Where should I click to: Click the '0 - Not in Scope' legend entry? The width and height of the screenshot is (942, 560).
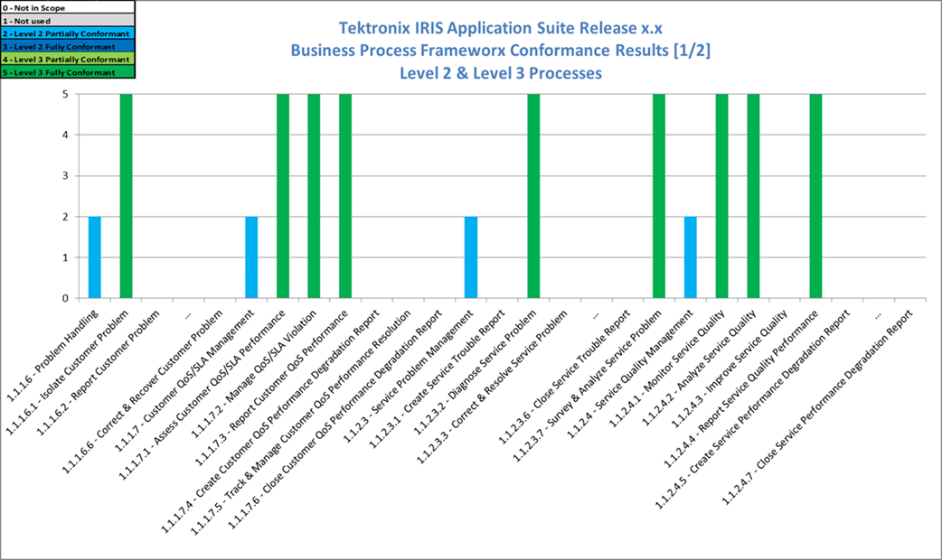(67, 8)
